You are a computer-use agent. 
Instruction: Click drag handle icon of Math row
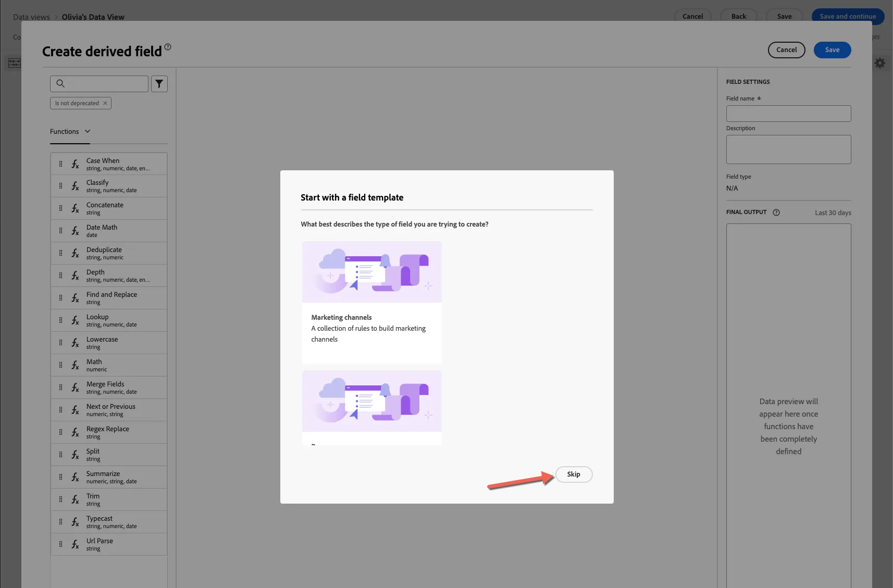[x=60, y=365]
